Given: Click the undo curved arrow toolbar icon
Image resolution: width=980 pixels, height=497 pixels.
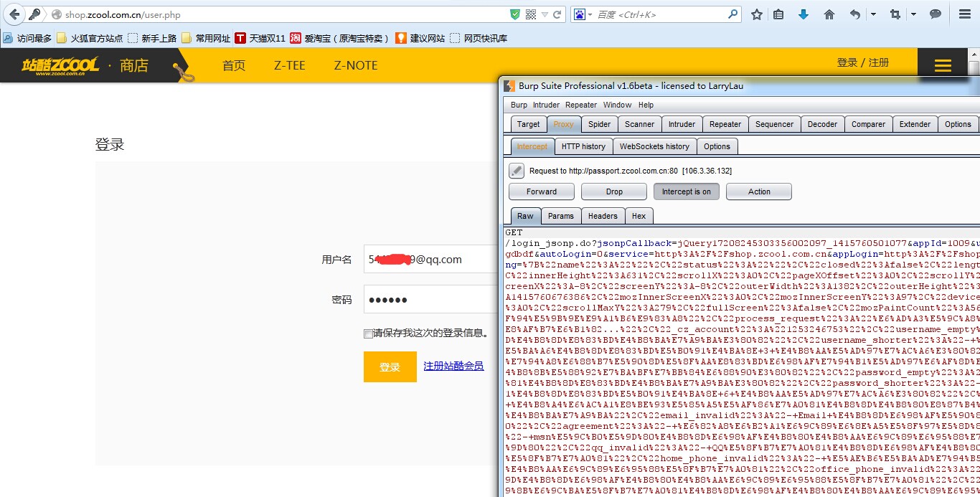Looking at the screenshot, I should [x=855, y=14].
